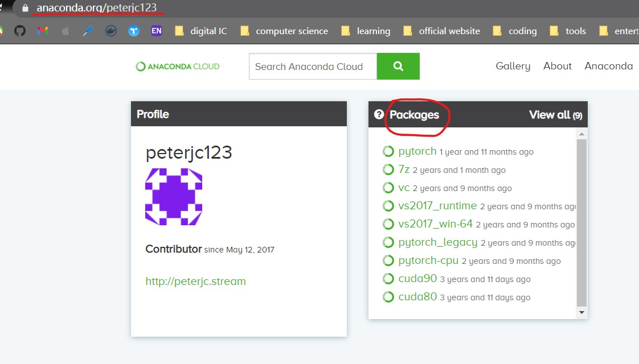The image size is (639, 364).
Task: Click the package icon beside cuda90
Action: (x=388, y=279)
